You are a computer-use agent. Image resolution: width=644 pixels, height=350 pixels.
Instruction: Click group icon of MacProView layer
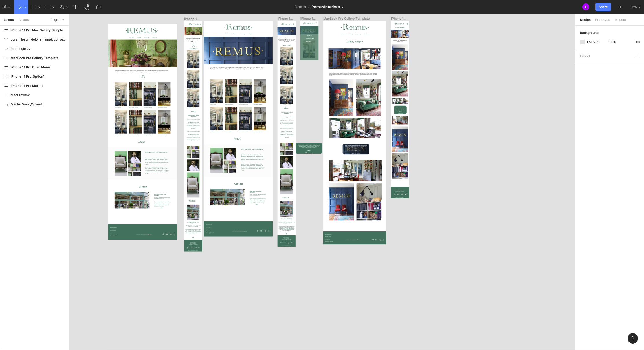(6, 95)
